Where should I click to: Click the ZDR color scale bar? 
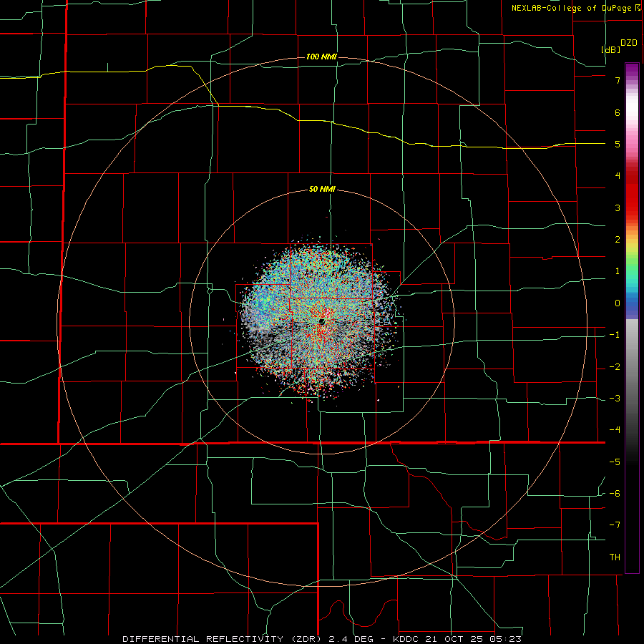632,318
